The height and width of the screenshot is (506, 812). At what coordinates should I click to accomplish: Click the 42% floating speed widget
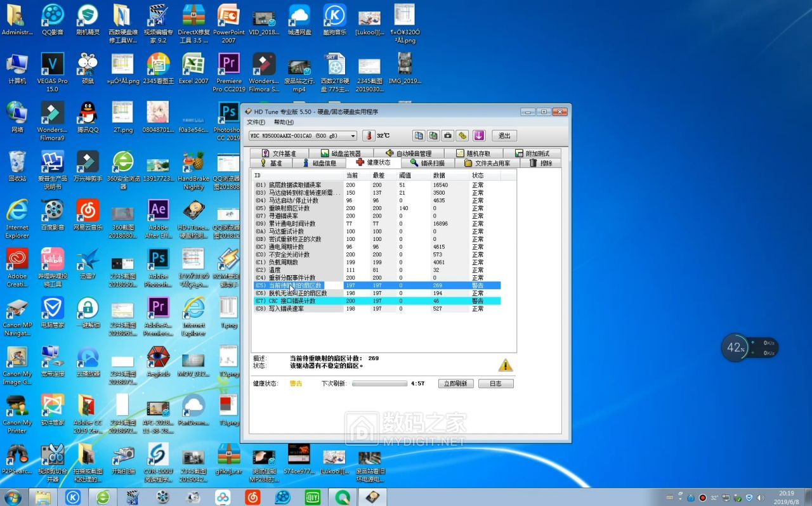click(737, 347)
